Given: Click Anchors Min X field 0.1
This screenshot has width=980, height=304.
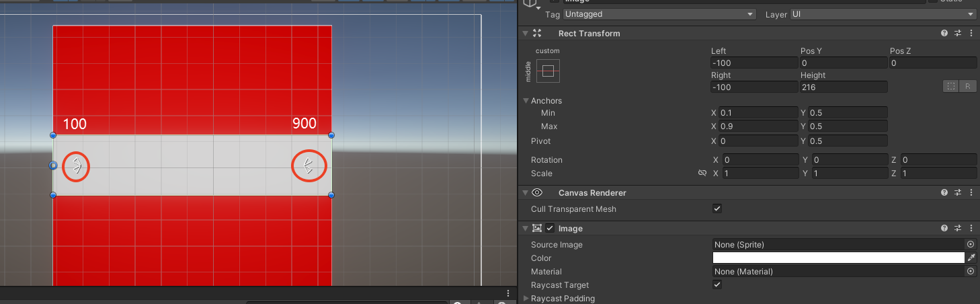Looking at the screenshot, I should click(759, 113).
